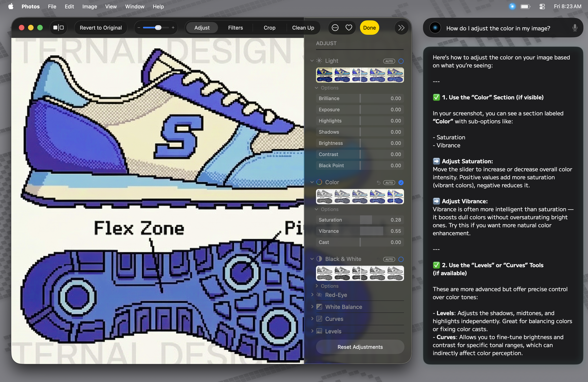
Task: Open Control Center in the menu bar
Action: pos(542,6)
